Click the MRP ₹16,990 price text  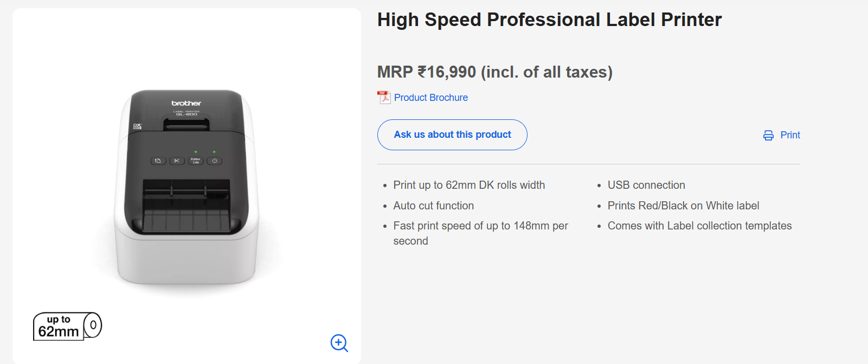494,71
